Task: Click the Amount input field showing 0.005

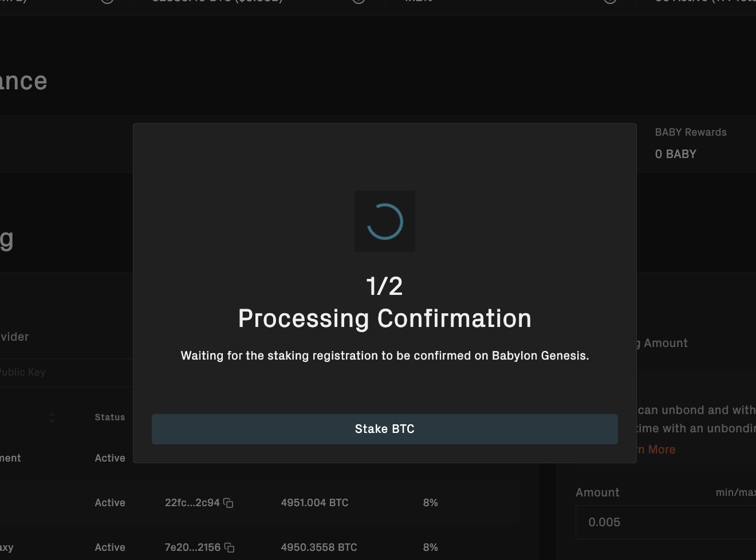Action: click(x=666, y=522)
